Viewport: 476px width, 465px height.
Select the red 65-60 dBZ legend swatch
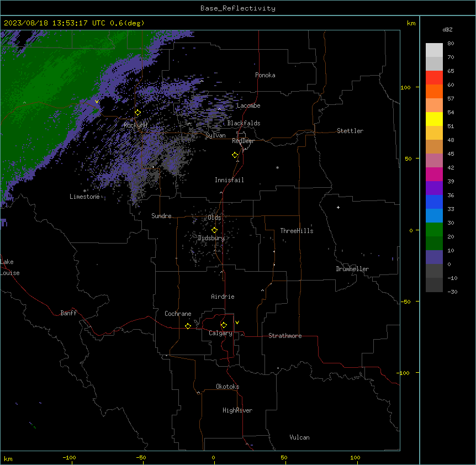434,77
